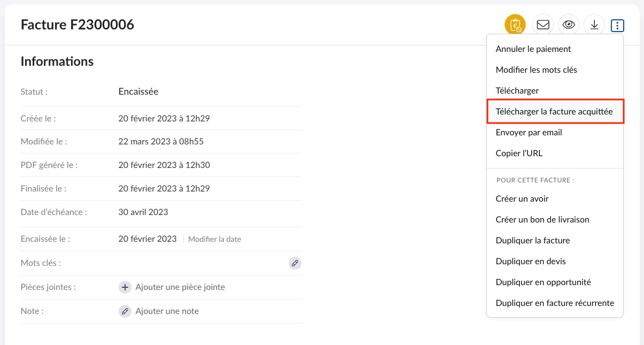This screenshot has width=644, height=345.
Task: Click the pencil icon beside Mots clés
Action: tap(294, 263)
